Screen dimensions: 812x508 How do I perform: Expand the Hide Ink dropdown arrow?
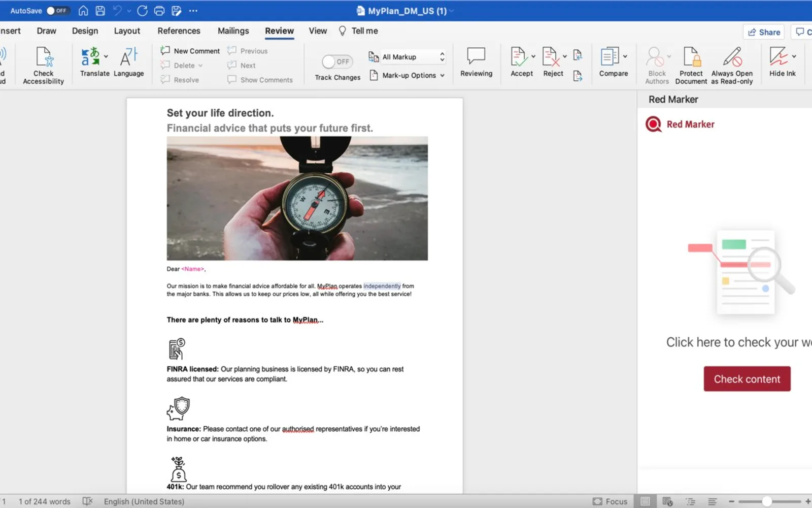tap(794, 56)
